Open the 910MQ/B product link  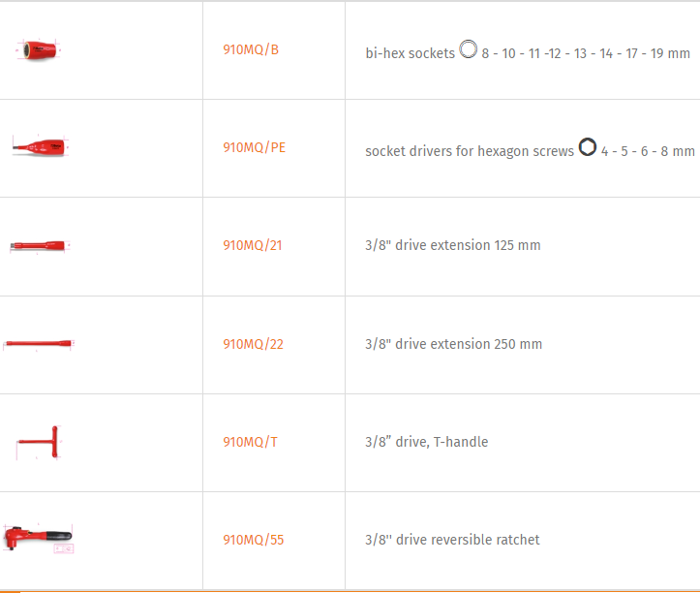(x=251, y=49)
